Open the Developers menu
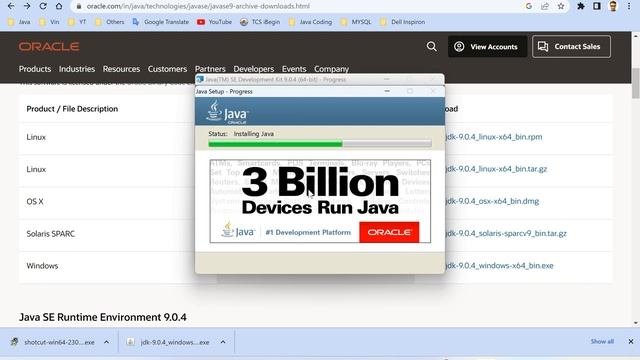This screenshot has height=360, width=640. (253, 69)
